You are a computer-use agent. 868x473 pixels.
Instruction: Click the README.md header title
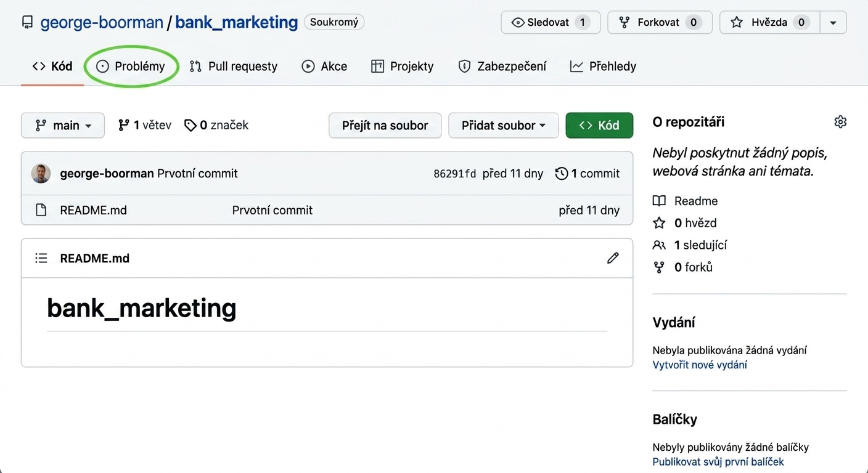point(95,258)
